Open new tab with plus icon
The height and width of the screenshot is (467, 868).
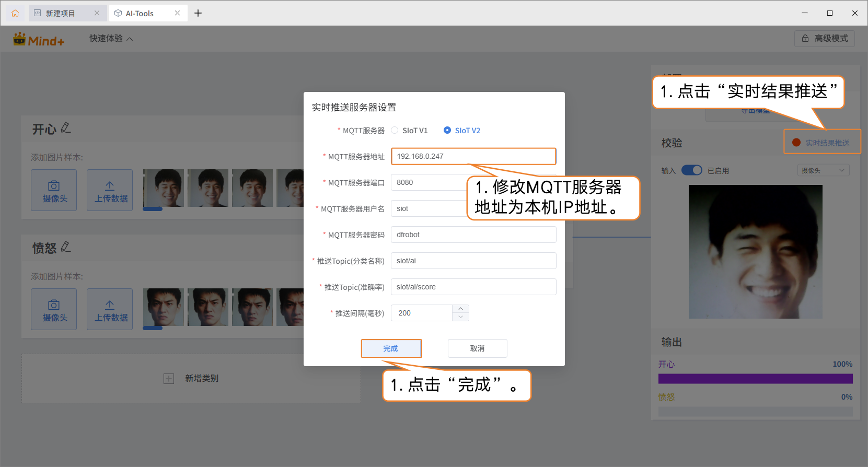198,13
